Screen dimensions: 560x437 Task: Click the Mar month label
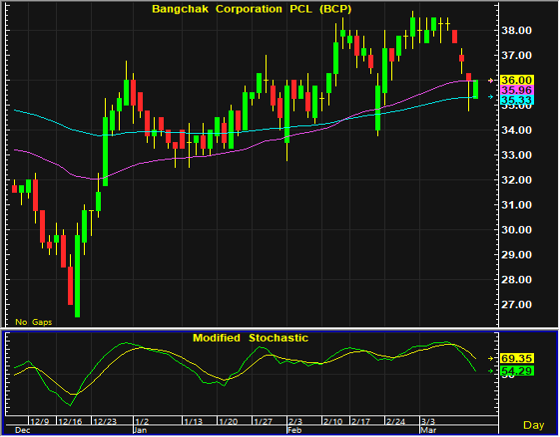(x=428, y=430)
